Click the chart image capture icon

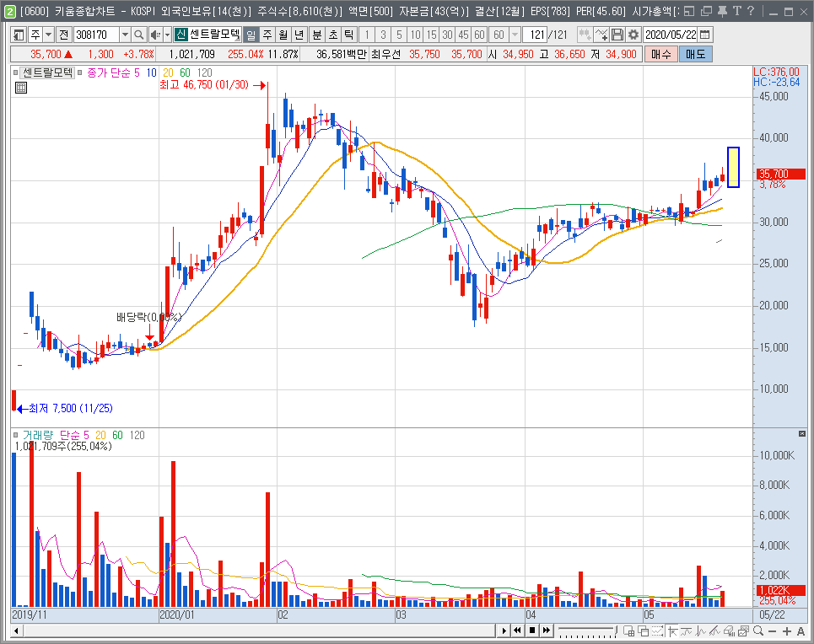click(743, 631)
